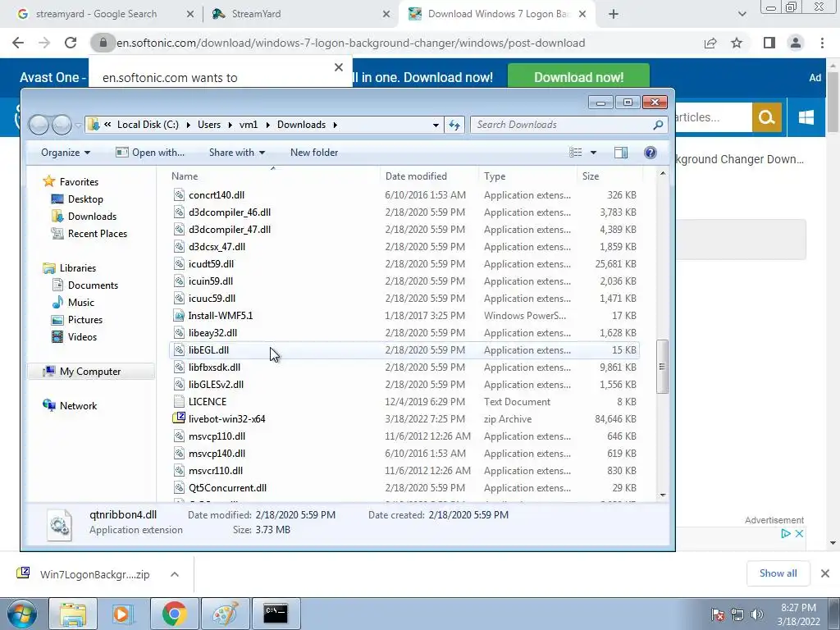Click file list vertical scrollbar thumb
The height and width of the screenshot is (630, 840).
click(662, 367)
